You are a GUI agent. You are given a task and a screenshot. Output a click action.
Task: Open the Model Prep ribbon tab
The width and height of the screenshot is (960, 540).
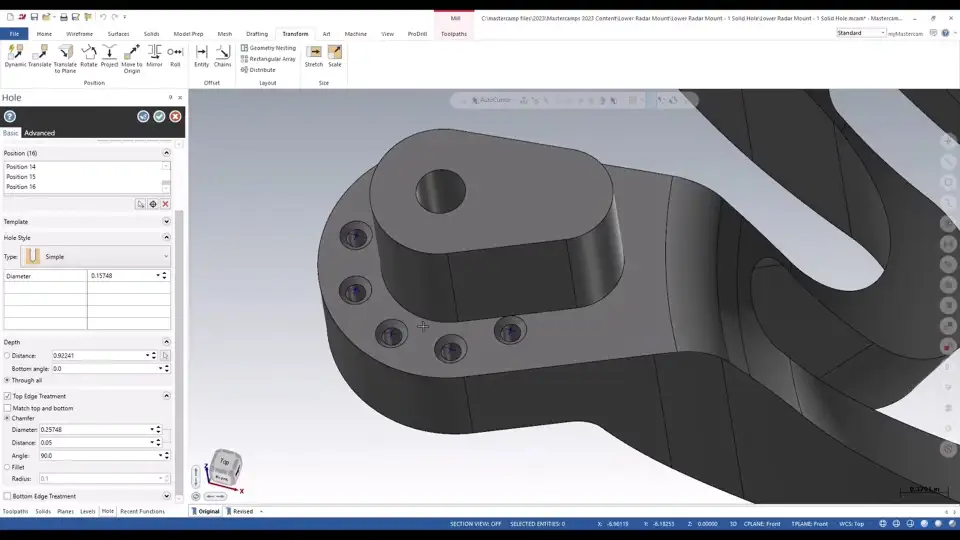tap(189, 34)
